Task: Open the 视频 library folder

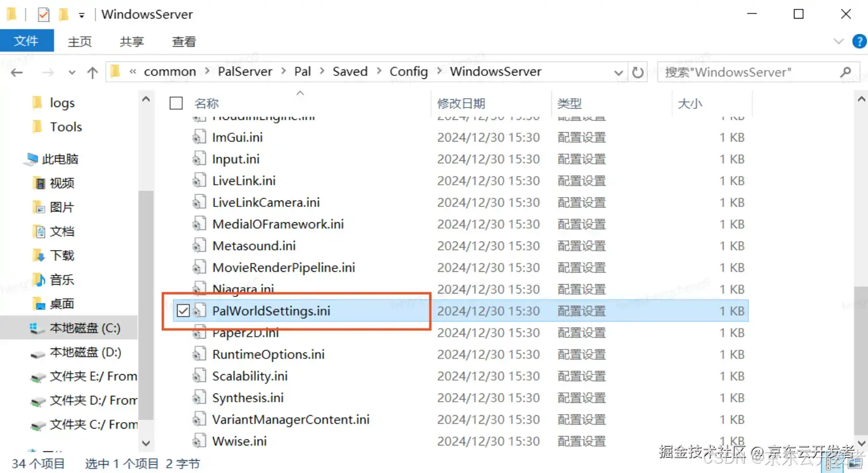Action: pos(53,183)
